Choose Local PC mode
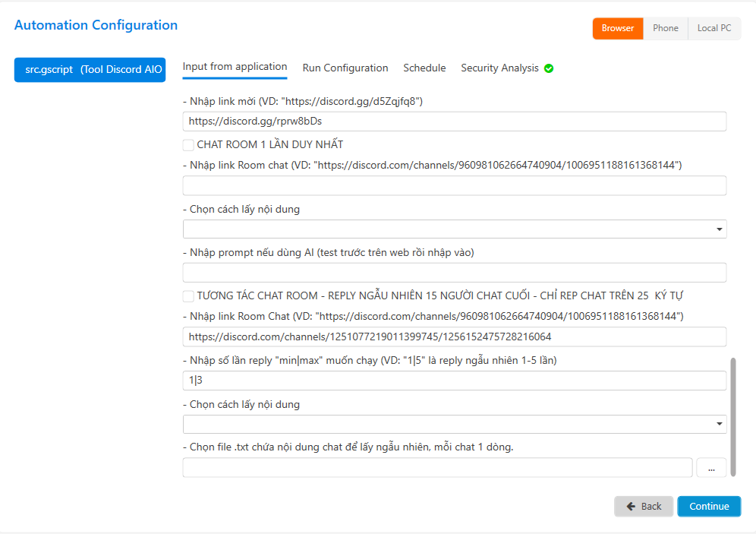This screenshot has height=534, width=756. pos(714,28)
